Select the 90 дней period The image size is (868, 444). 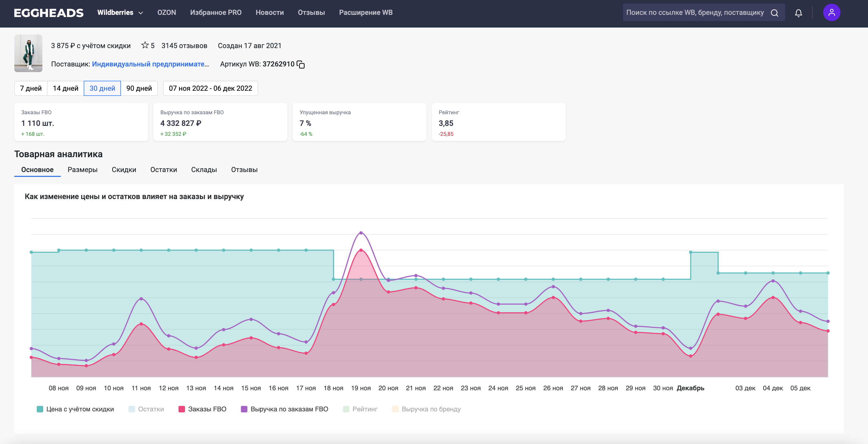pos(139,88)
